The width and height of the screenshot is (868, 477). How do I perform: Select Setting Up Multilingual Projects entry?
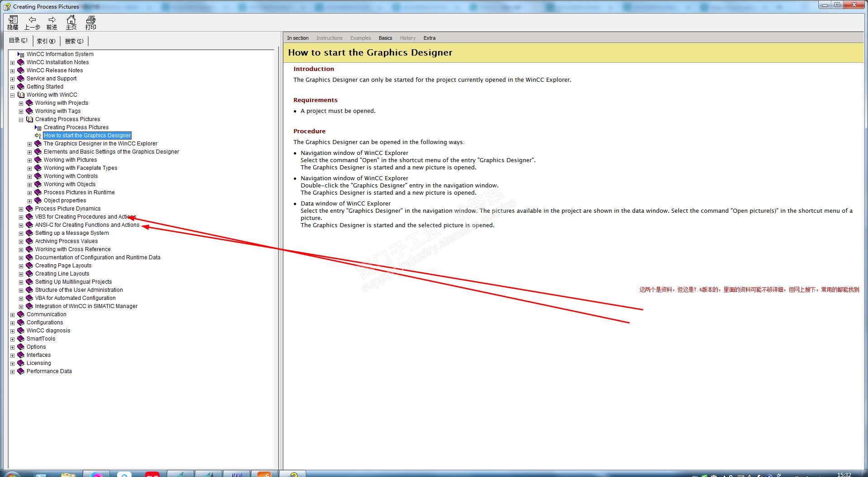click(73, 282)
